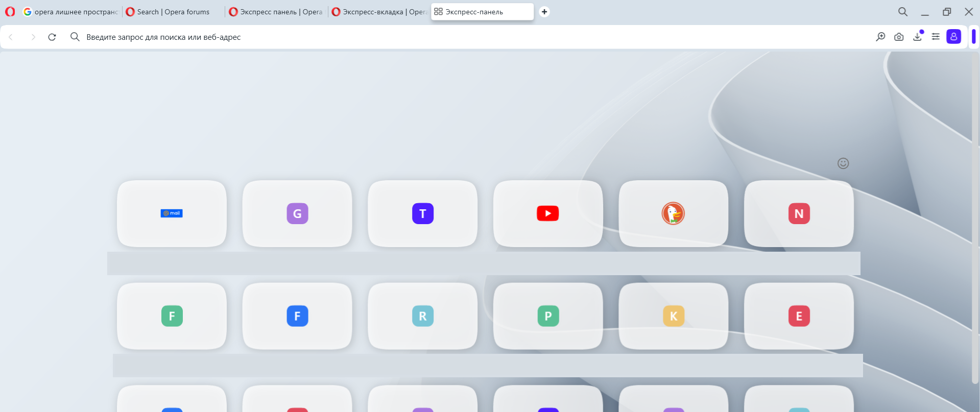Open the purple profile account icon

[x=953, y=37]
